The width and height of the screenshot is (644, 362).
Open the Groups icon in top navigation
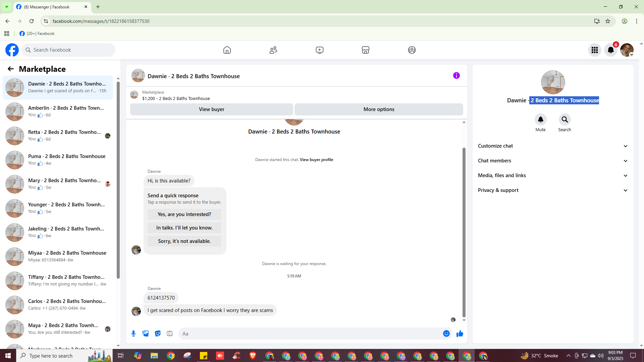(x=412, y=50)
